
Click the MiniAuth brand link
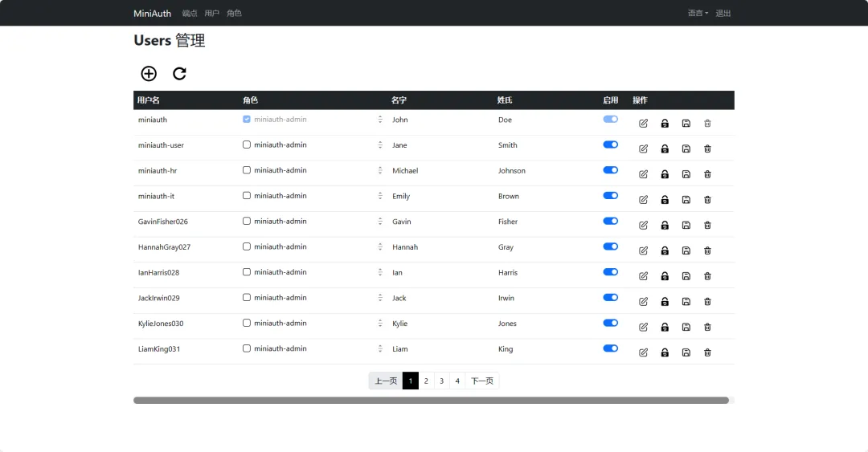152,14
